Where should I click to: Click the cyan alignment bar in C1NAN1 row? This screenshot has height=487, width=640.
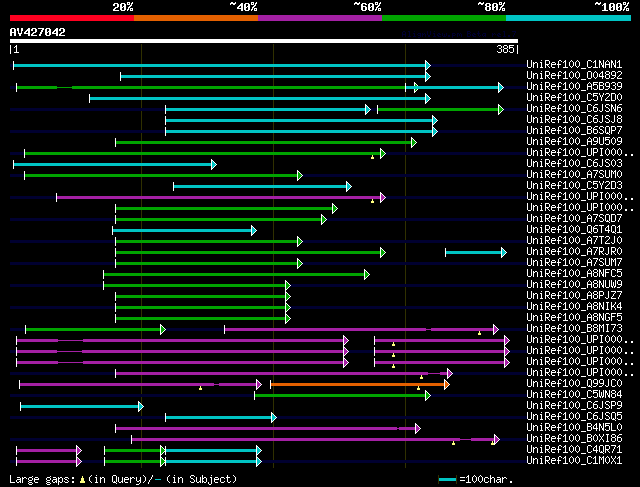click(222, 65)
